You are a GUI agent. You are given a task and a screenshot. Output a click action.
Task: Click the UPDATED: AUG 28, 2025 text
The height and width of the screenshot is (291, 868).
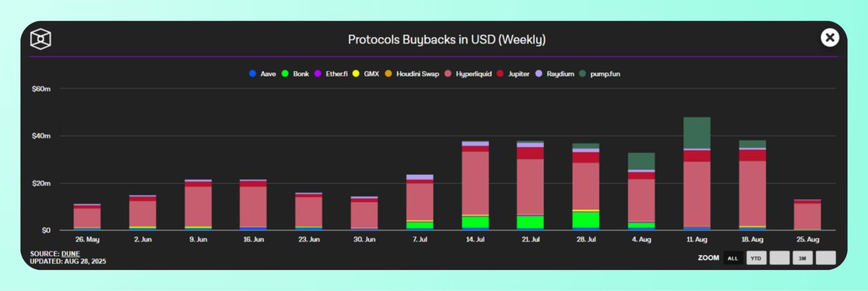[69, 260]
